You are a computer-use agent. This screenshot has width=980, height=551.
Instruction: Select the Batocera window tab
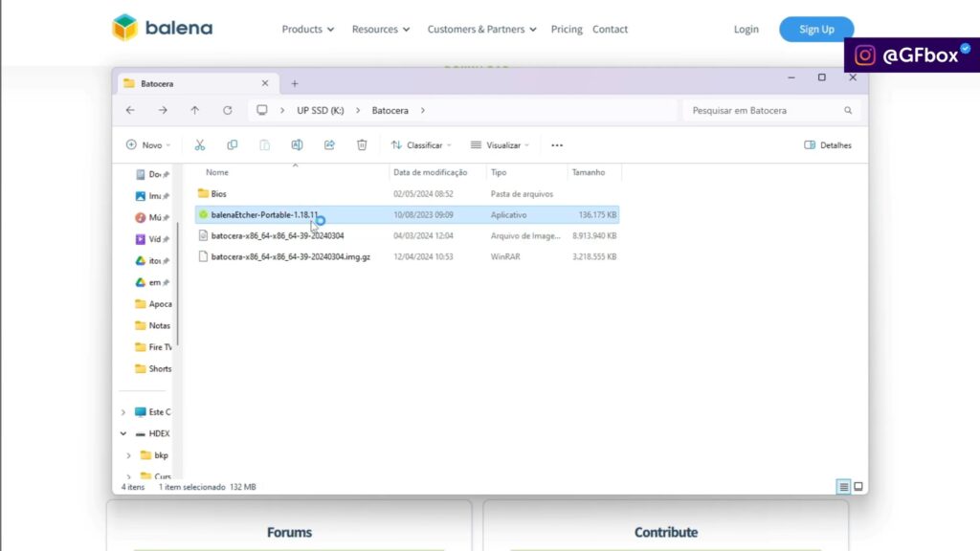[x=197, y=84]
